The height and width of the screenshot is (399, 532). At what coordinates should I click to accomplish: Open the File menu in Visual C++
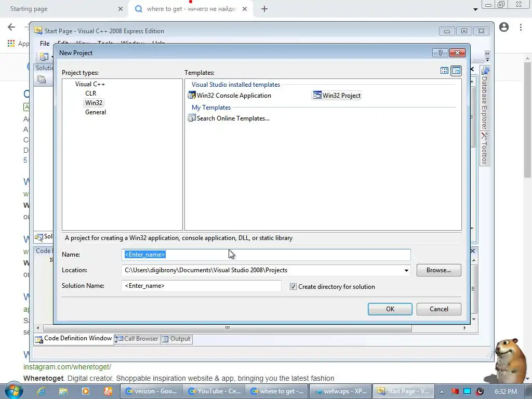[45, 44]
